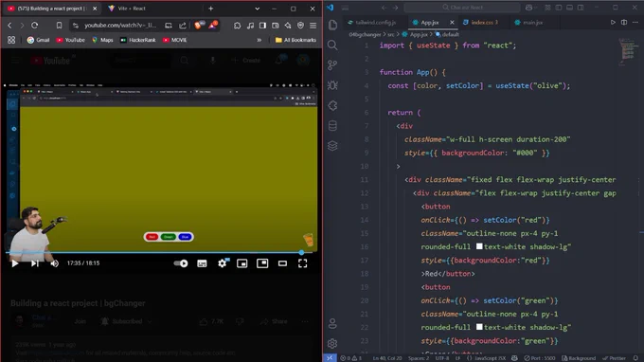644x362 pixels.
Task: Open Maps bookmark
Action: click(x=102, y=40)
